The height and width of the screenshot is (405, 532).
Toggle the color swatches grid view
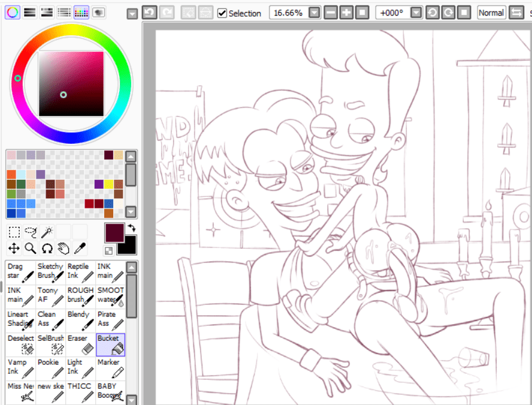pos(81,12)
